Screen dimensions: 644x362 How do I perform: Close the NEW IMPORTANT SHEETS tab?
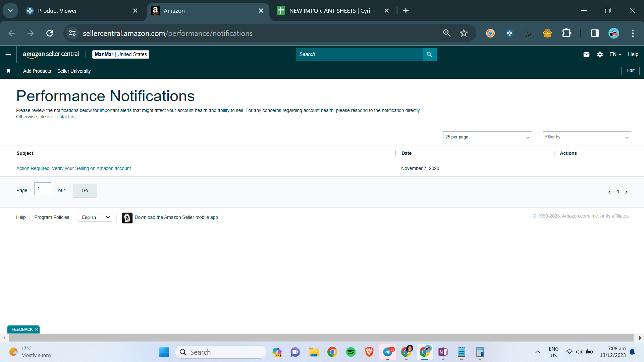coord(387,11)
